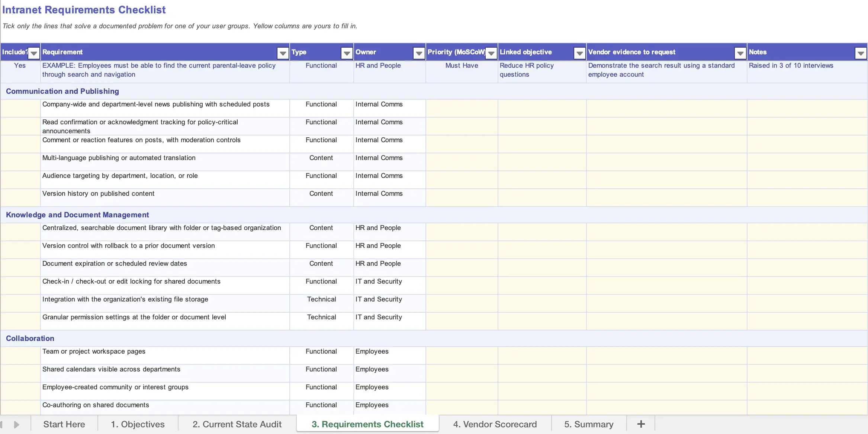The height and width of the screenshot is (434, 868).
Task: Select 'Check-in / check-out or edit locking' requirement
Action: (165, 285)
